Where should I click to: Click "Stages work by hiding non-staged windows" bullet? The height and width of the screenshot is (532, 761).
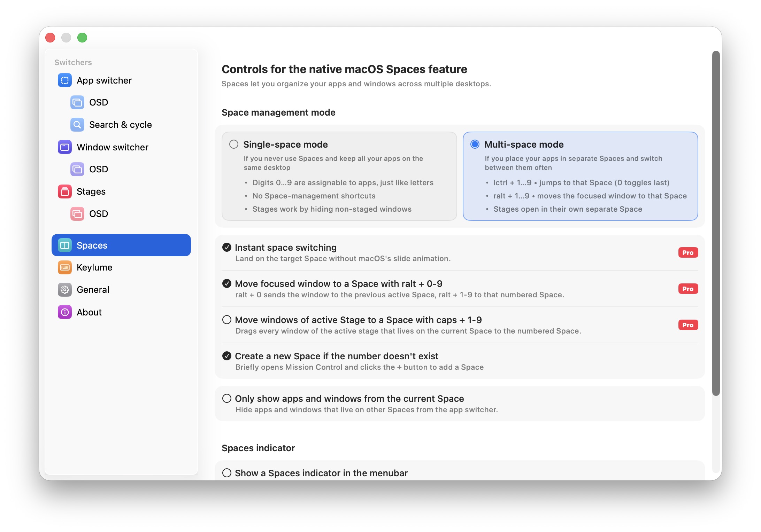point(332,209)
